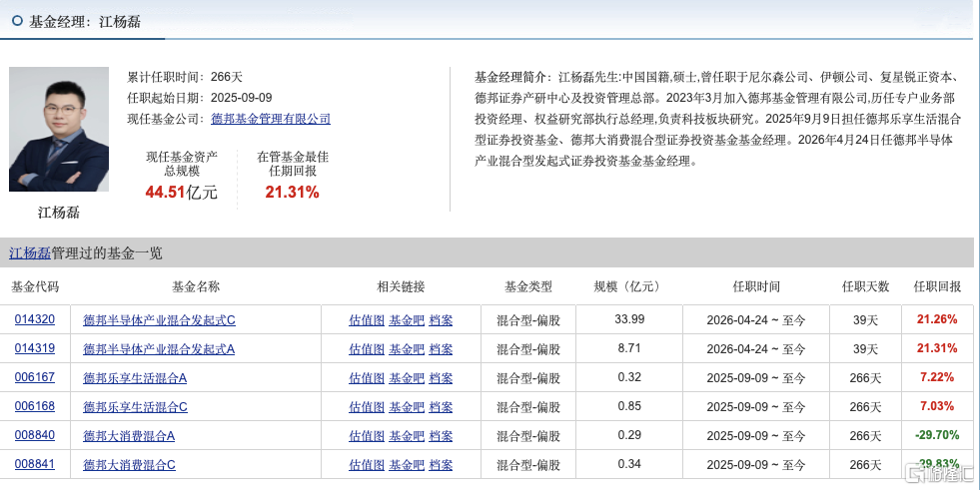Click the 0.29 scale value
The image size is (980, 490).
(x=629, y=435)
